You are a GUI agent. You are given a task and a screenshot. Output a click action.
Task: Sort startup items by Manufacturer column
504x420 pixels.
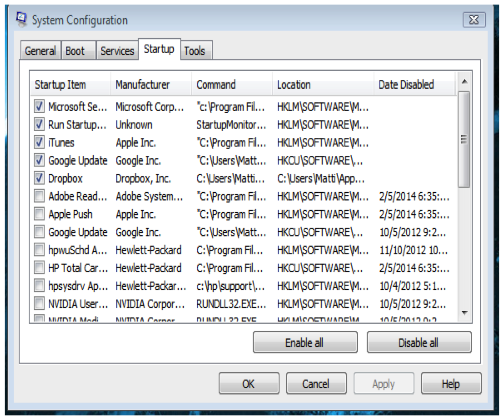coord(142,84)
